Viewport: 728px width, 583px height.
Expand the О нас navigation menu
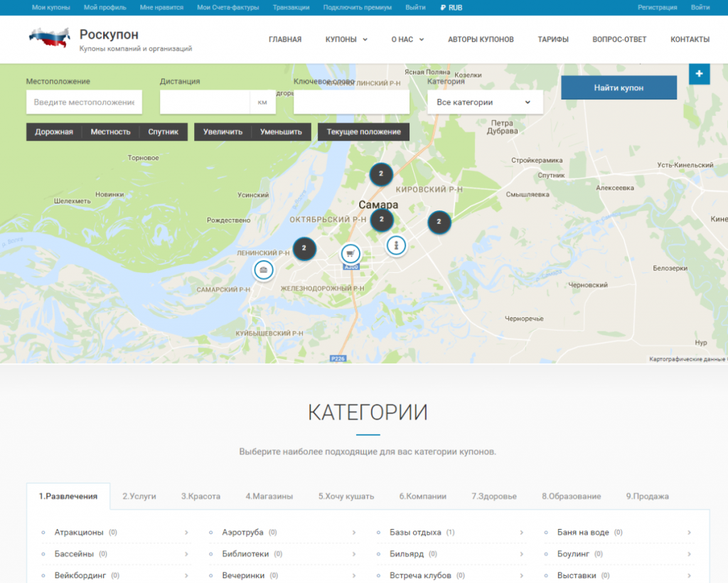coord(407,39)
